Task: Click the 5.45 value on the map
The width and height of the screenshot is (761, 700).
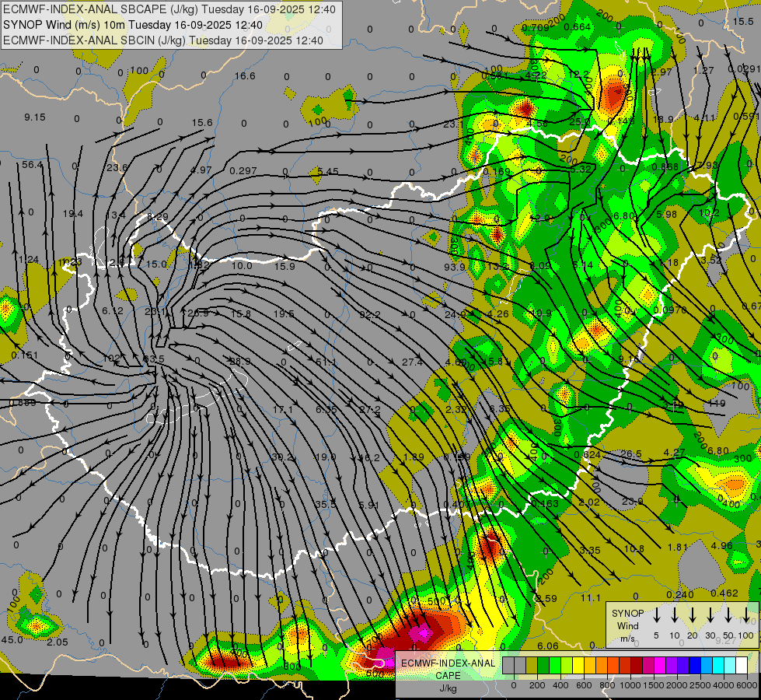Action: click(327, 171)
